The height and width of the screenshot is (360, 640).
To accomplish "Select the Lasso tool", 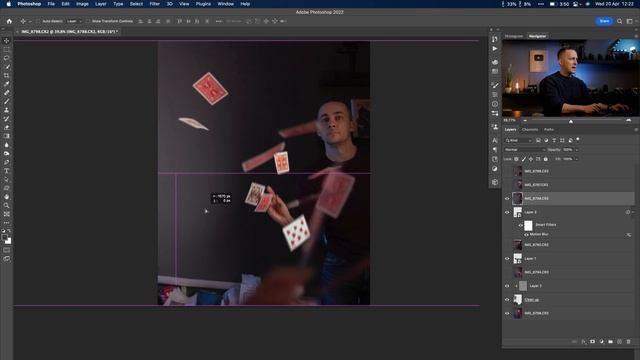I will coord(7,58).
